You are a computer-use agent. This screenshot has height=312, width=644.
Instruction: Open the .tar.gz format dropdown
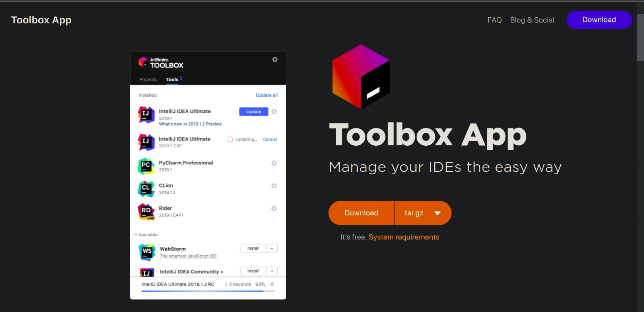423,213
